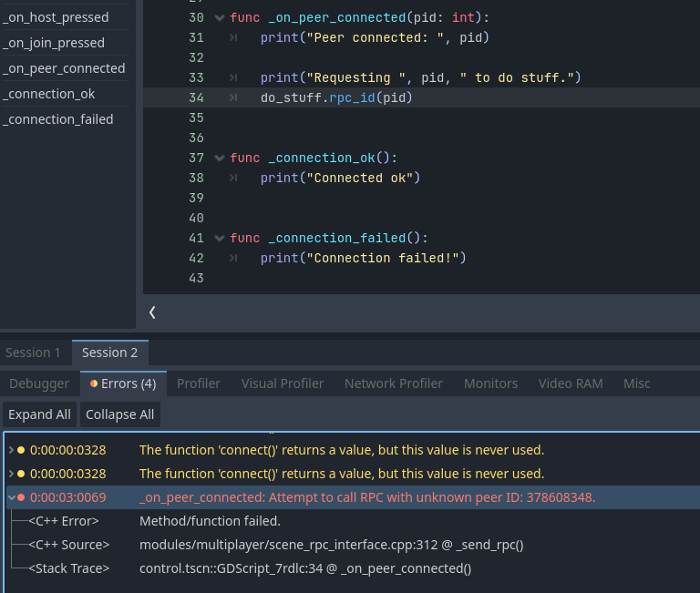Click line number 41 in the gutter
Viewport: 700px width, 593px height.
point(196,239)
